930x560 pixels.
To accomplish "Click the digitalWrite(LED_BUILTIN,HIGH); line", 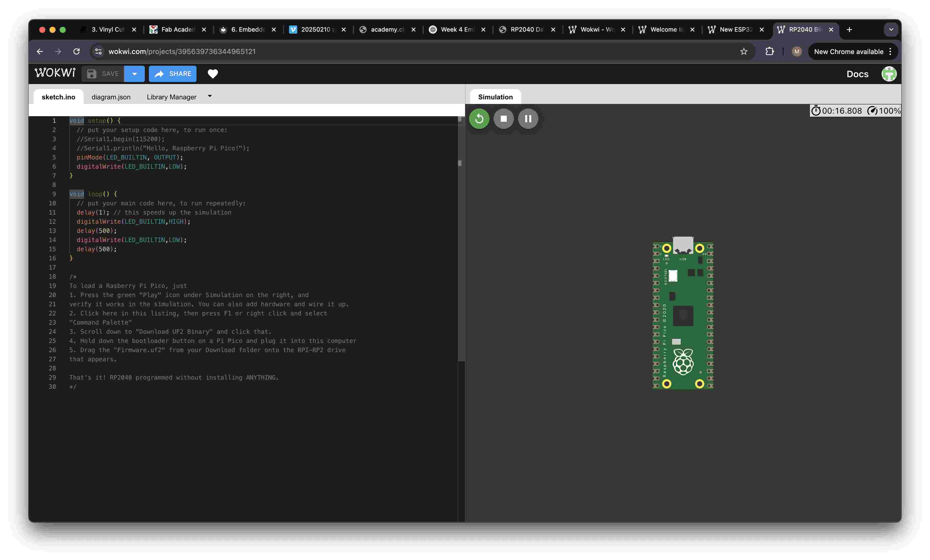I will click(x=133, y=222).
